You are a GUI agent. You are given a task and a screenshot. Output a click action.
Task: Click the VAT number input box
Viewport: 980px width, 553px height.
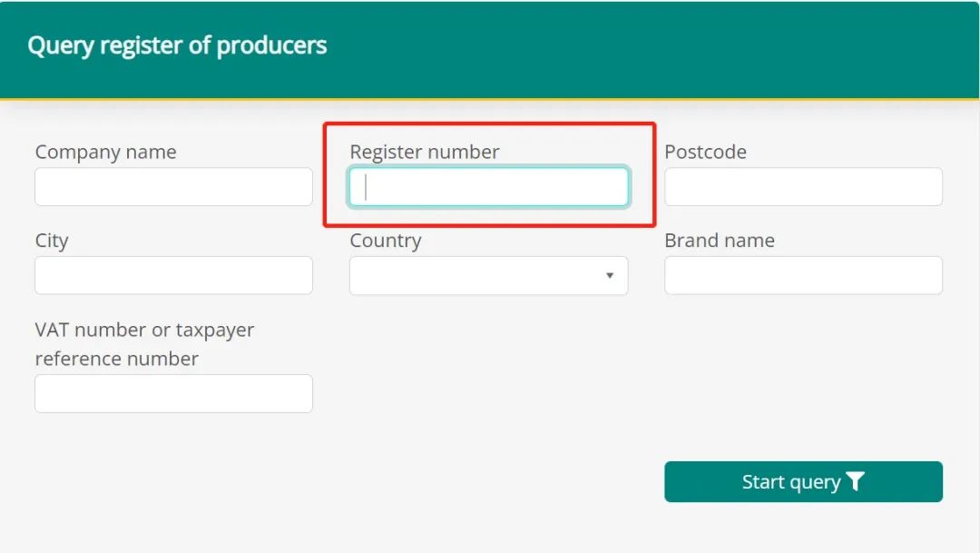173,393
